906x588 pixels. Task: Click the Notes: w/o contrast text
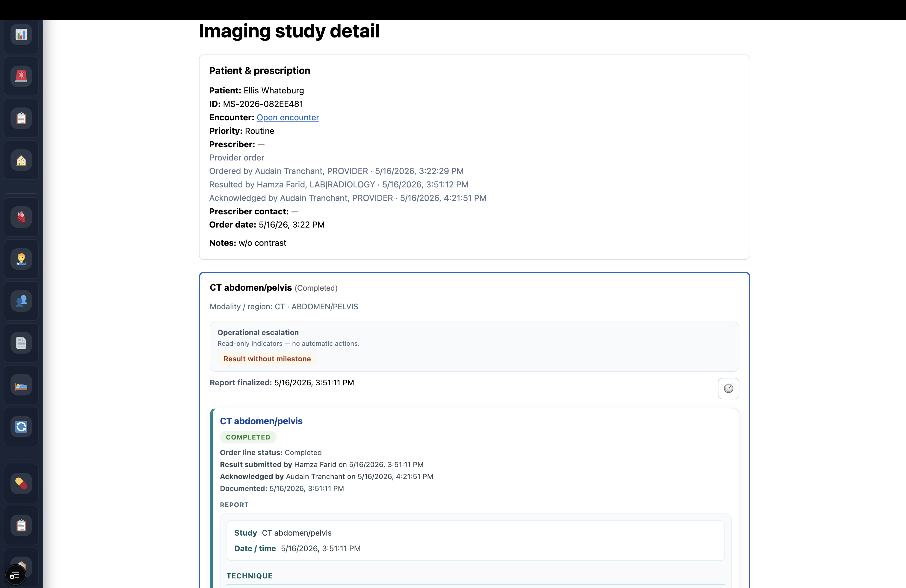click(x=248, y=243)
